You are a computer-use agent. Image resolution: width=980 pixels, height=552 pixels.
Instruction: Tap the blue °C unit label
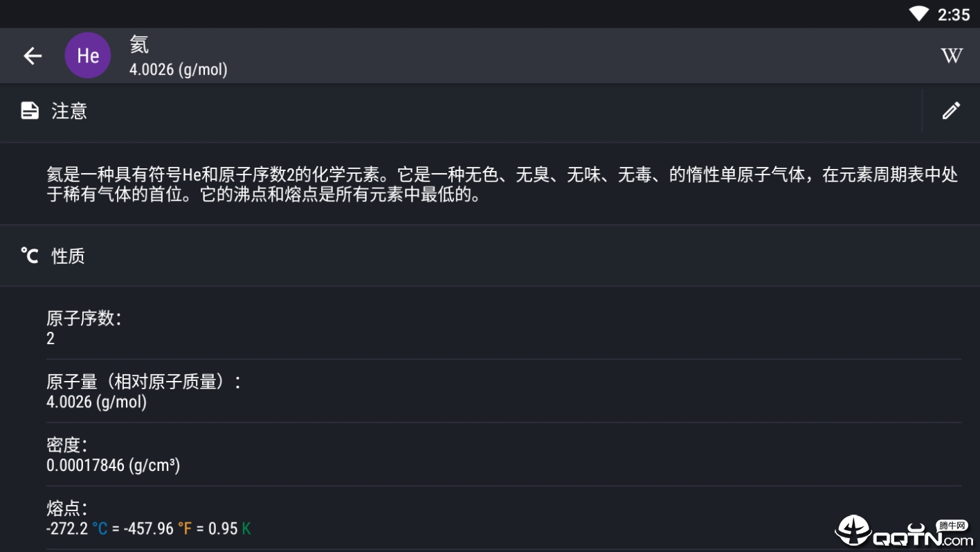[100, 529]
